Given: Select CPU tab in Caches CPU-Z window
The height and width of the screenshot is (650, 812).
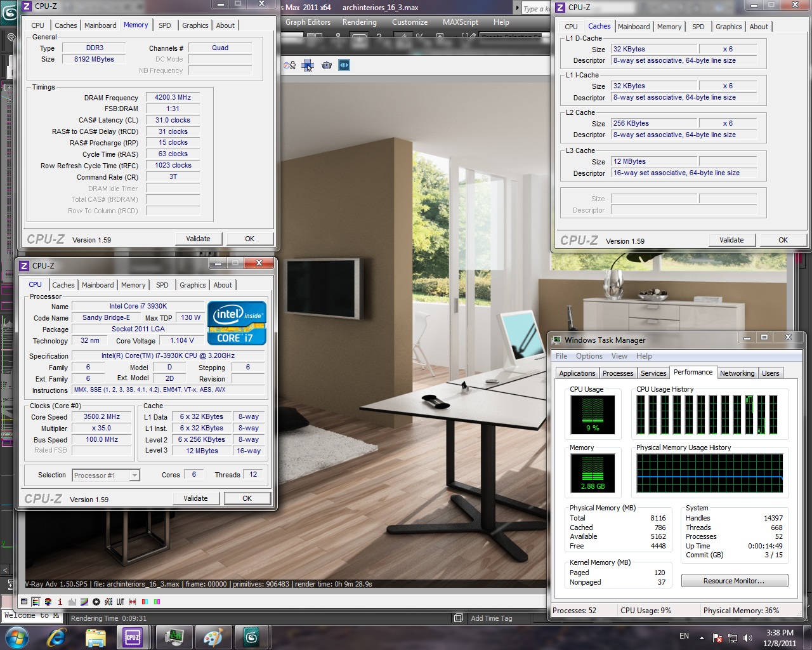Looking at the screenshot, I should click(571, 27).
